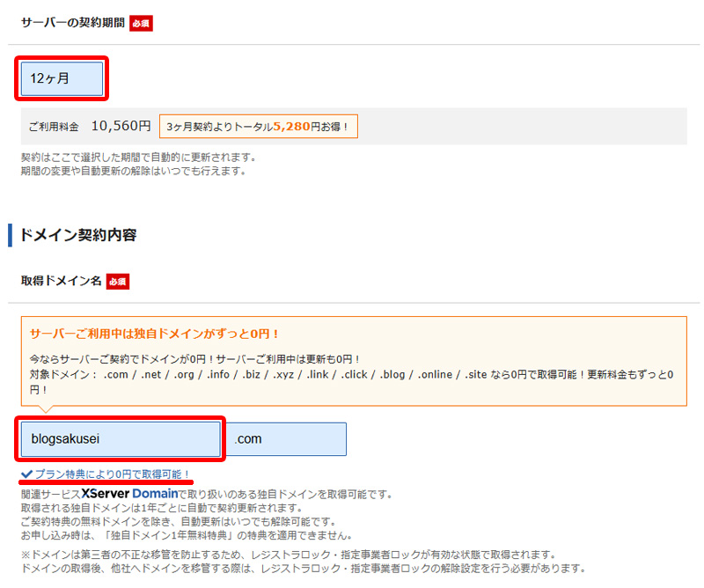704x588 pixels.
Task: Click the 必須 badge beside 取得ドメイン名
Action: (x=118, y=281)
